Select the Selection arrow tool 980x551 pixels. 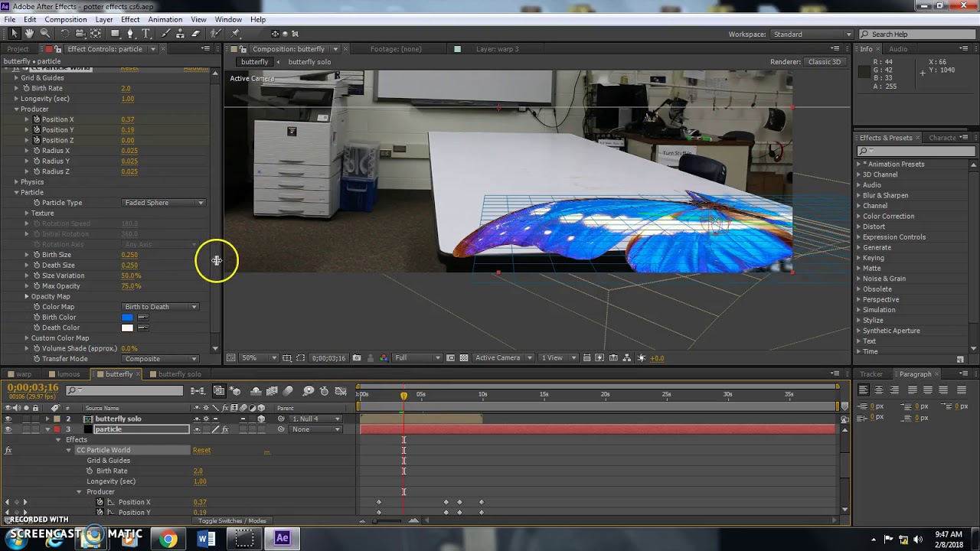tap(14, 34)
